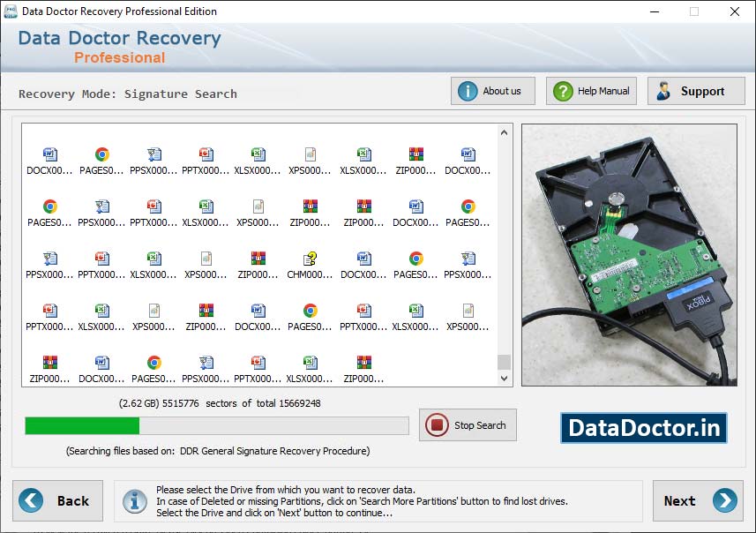Click the scrollbar down arrow
Viewport: 756px width, 533px height.
tap(503, 377)
